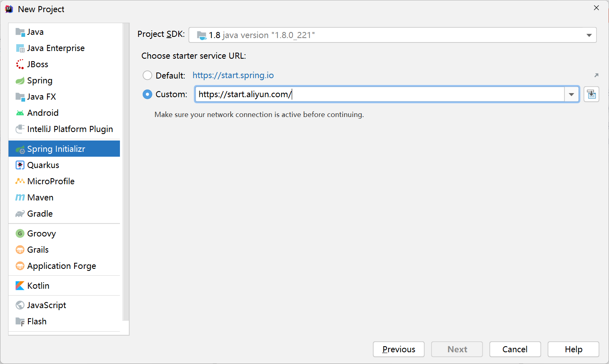Click the JavaScript globe icon
The width and height of the screenshot is (609, 364).
click(x=20, y=305)
